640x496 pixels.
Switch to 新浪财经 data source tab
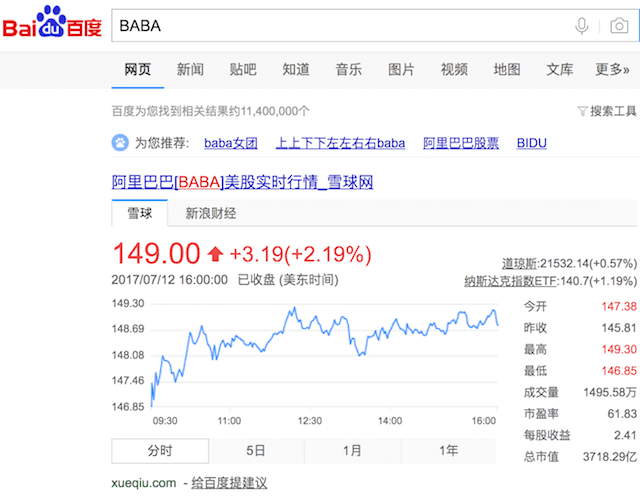point(211,213)
